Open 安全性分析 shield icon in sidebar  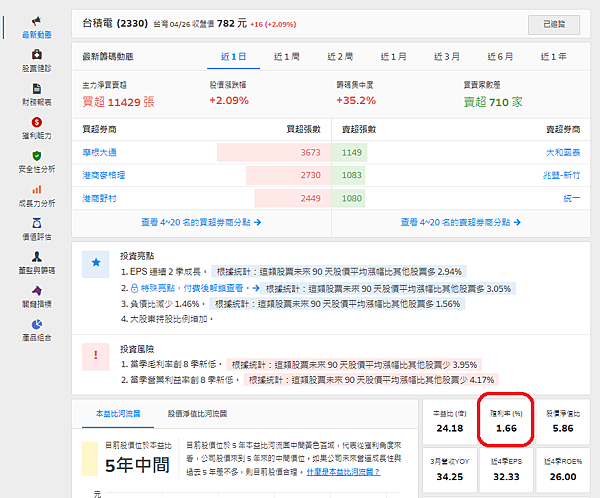(37, 156)
